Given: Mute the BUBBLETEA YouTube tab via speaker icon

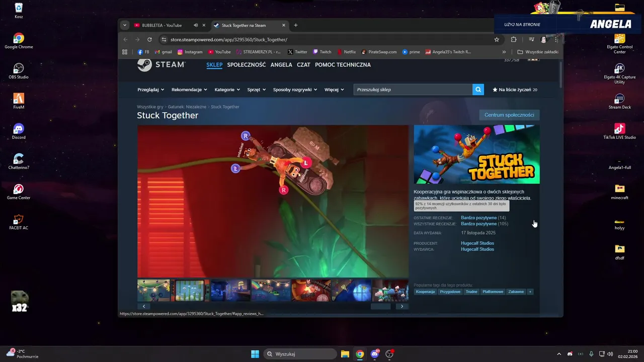Looking at the screenshot, I should coord(196,25).
